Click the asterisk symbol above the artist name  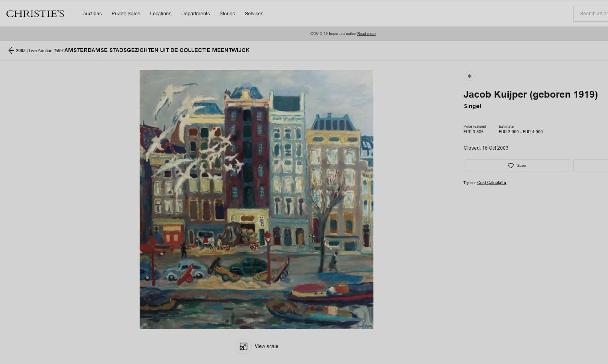coord(469,76)
